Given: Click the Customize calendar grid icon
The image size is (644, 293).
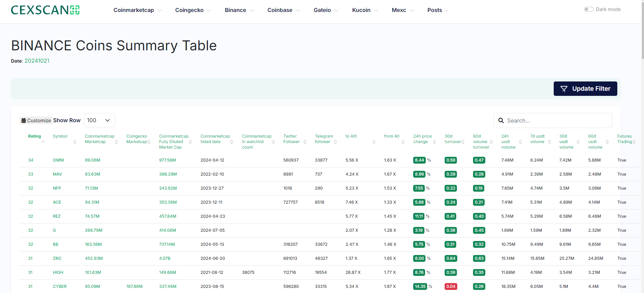Looking at the screenshot, I should pyautogui.click(x=24, y=120).
